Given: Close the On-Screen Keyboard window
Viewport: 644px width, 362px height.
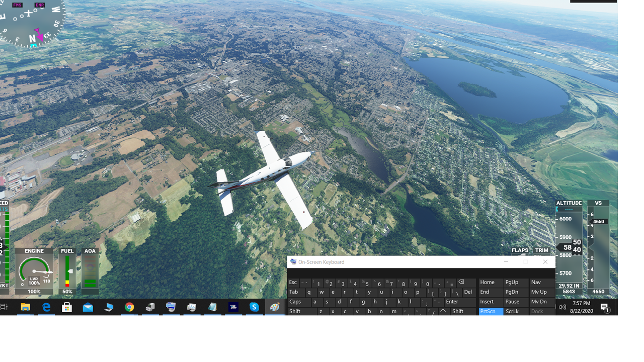Looking at the screenshot, I should pos(545,262).
